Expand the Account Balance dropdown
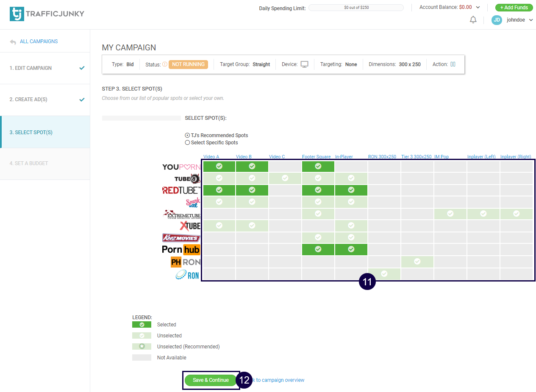Viewport: 536px width, 392px height. [x=478, y=7]
